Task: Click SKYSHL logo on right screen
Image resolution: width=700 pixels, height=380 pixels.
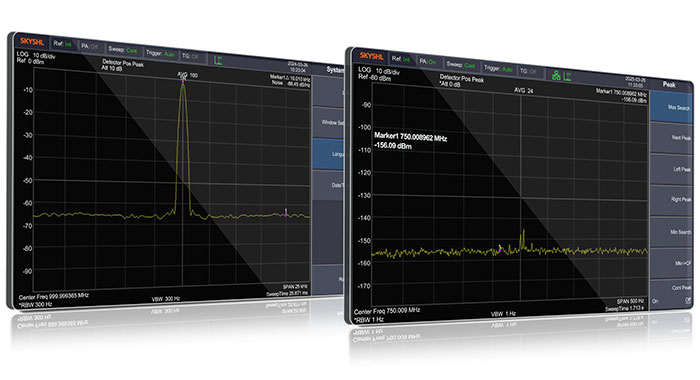Action: tap(371, 56)
